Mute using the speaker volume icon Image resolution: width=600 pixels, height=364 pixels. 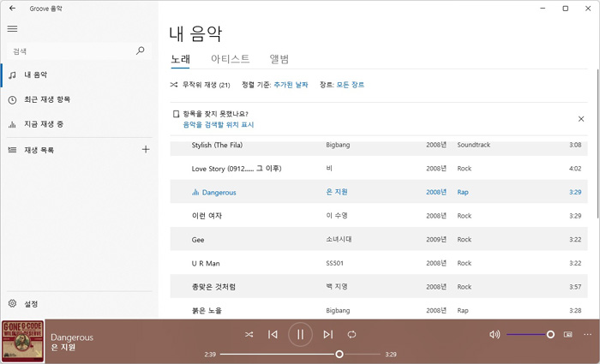(495, 335)
